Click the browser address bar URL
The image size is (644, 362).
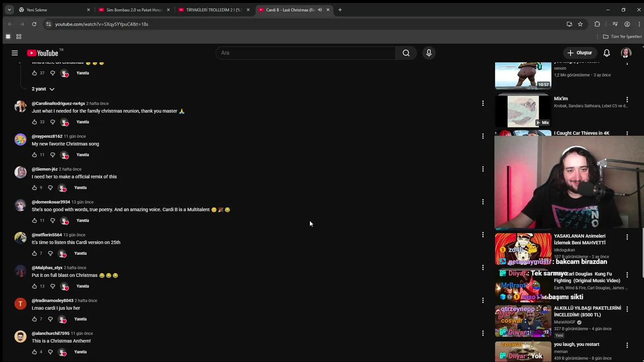pos(102,24)
